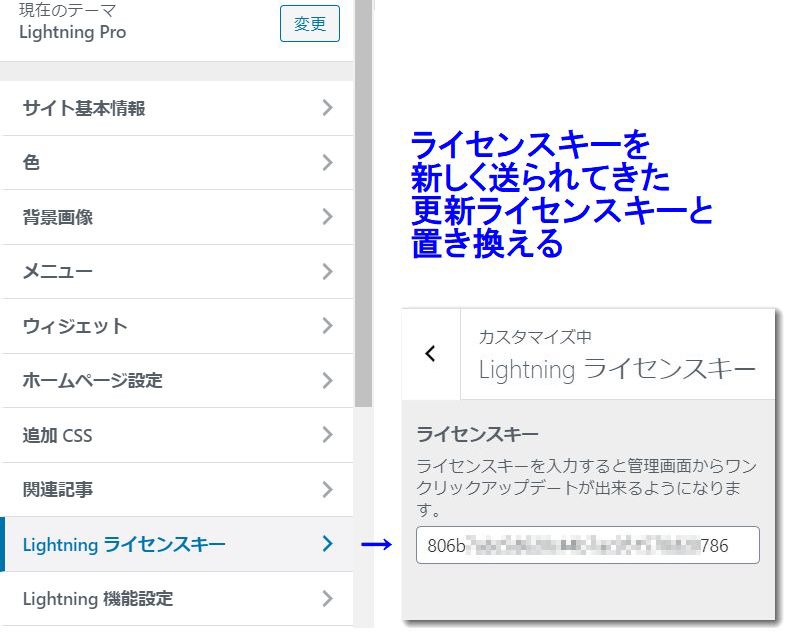This screenshot has width=788, height=632.
Task: Expand chevron next to サイト基本情報
Action: pos(327,108)
